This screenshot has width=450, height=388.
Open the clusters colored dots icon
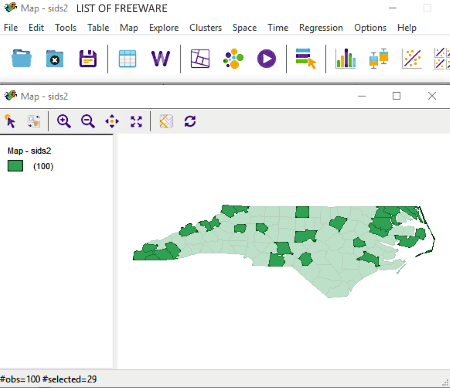coord(233,59)
